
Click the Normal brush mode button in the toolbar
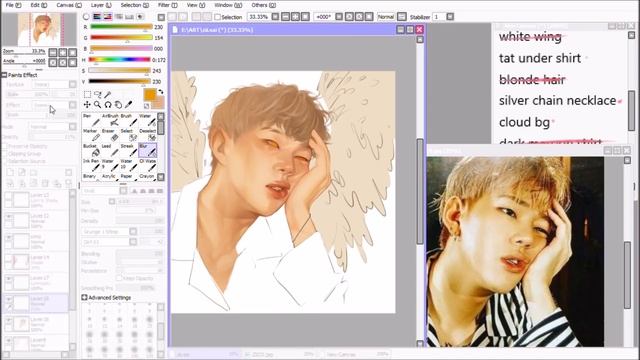click(x=385, y=17)
